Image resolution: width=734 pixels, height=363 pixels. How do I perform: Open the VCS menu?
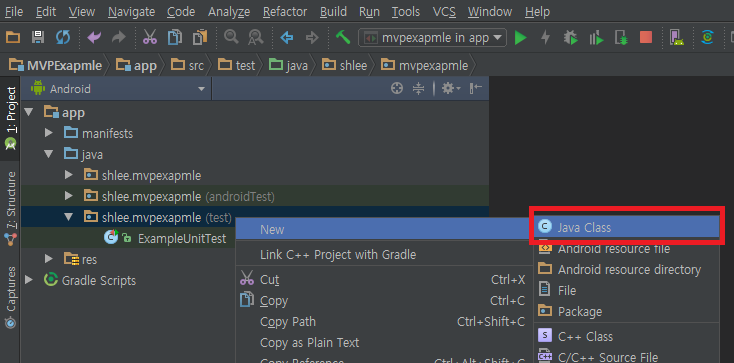444,11
